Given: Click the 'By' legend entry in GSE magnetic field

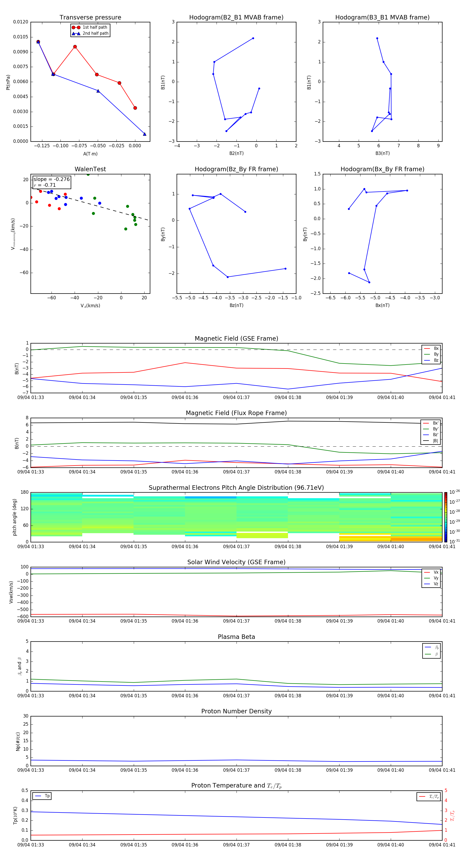Looking at the screenshot, I should tap(431, 354).
